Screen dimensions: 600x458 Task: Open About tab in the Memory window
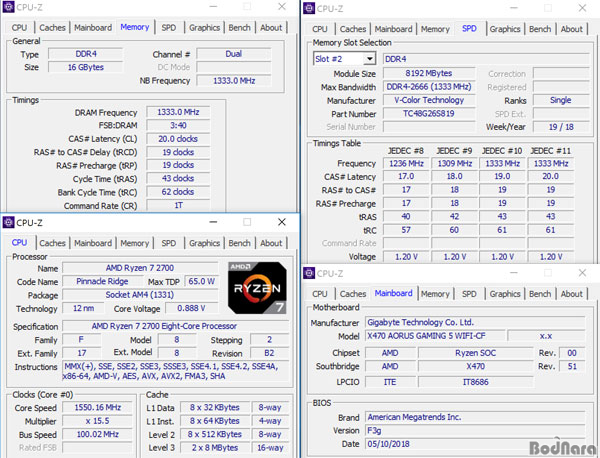tap(271, 28)
